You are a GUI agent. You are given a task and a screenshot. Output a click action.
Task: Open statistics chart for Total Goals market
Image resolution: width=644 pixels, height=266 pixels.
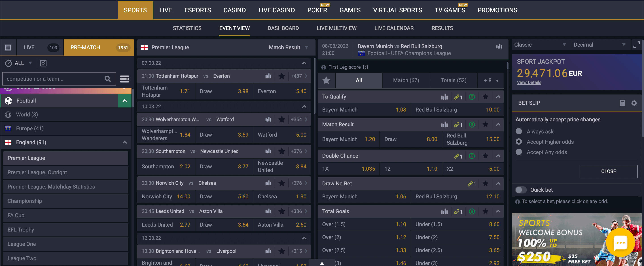[x=444, y=212]
